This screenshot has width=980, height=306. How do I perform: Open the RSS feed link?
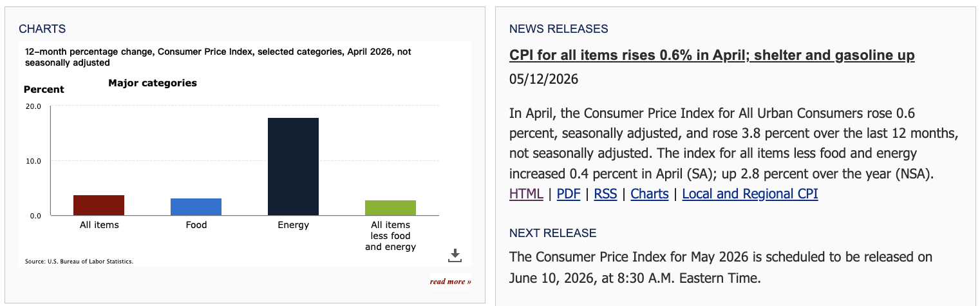(x=605, y=194)
